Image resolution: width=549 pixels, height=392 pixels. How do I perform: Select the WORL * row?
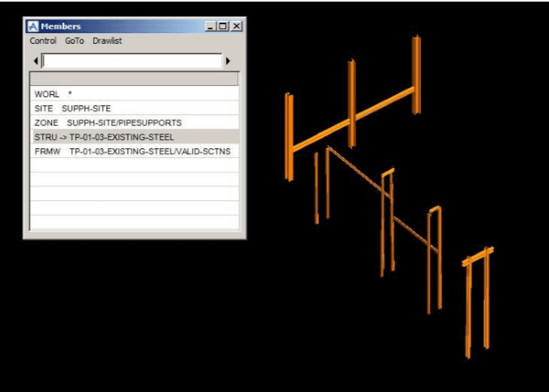click(134, 94)
